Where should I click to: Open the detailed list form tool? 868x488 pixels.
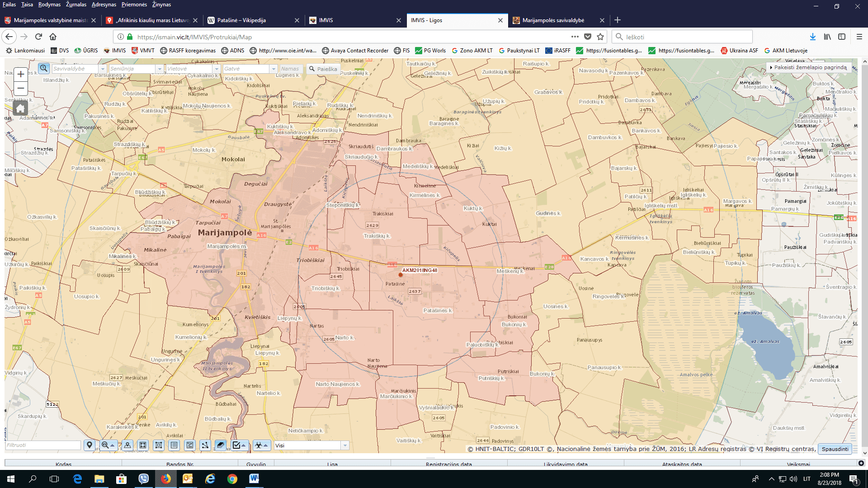(x=190, y=445)
